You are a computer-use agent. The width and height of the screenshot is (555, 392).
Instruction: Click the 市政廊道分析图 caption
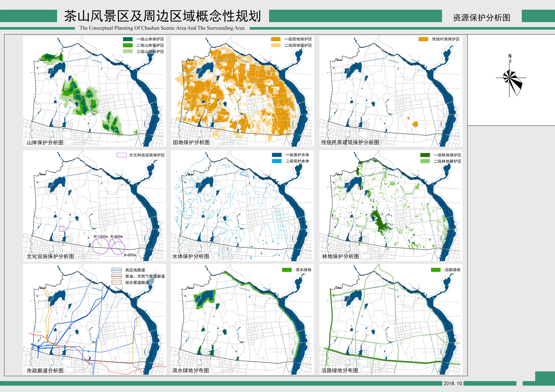coord(45,371)
